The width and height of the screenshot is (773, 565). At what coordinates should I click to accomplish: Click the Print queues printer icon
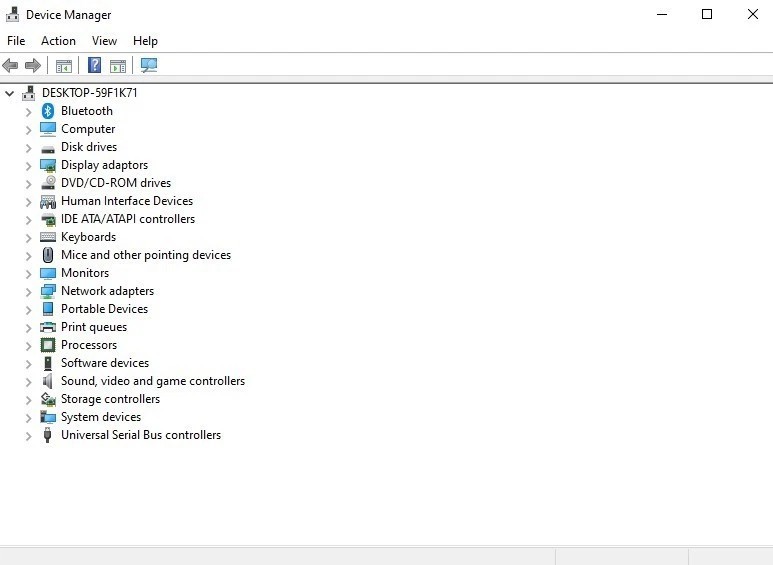tap(48, 327)
